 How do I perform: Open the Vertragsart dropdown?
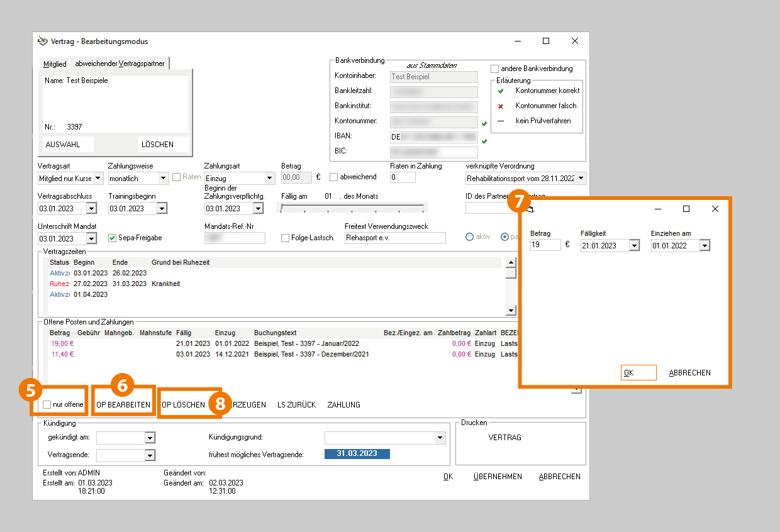pos(96,179)
